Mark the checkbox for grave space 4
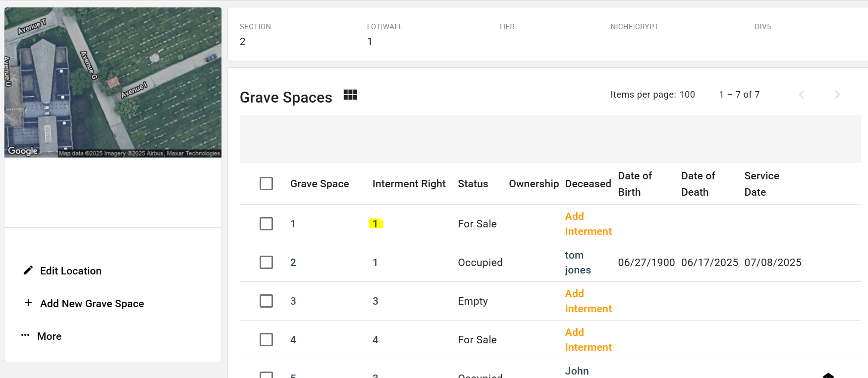Screen dimensions: 868x378 click(266, 340)
